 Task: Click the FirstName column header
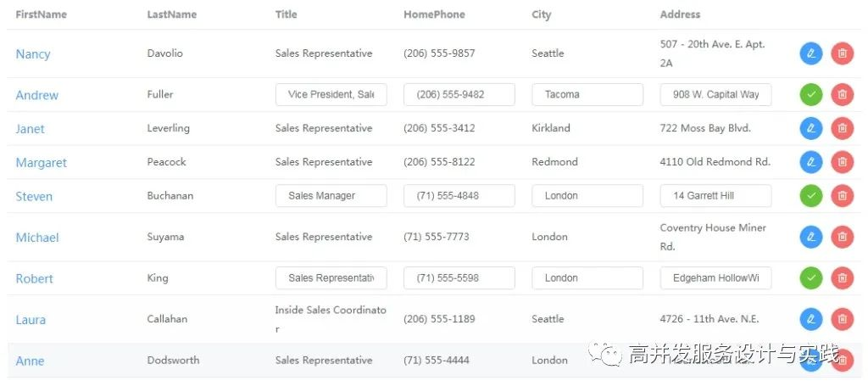point(41,14)
